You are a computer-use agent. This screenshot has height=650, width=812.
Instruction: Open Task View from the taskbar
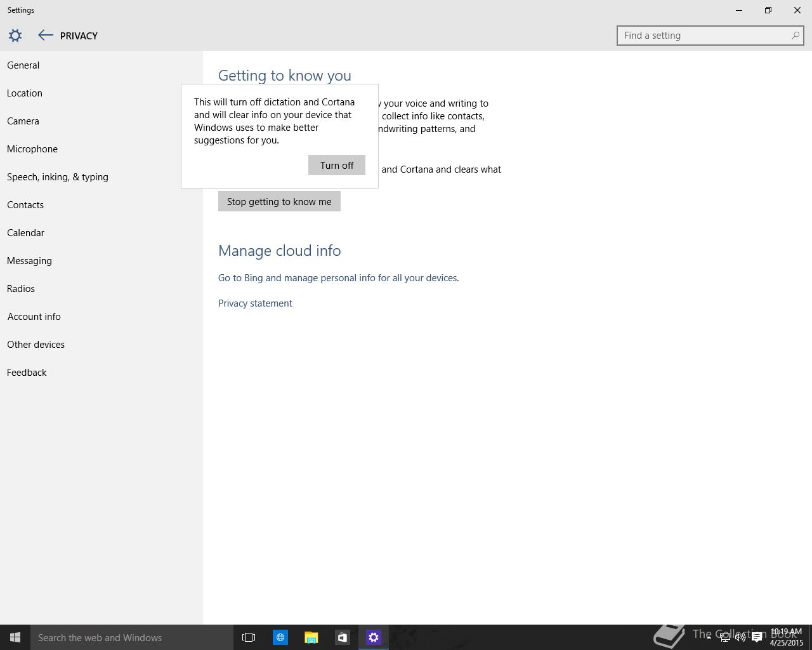coord(249,637)
